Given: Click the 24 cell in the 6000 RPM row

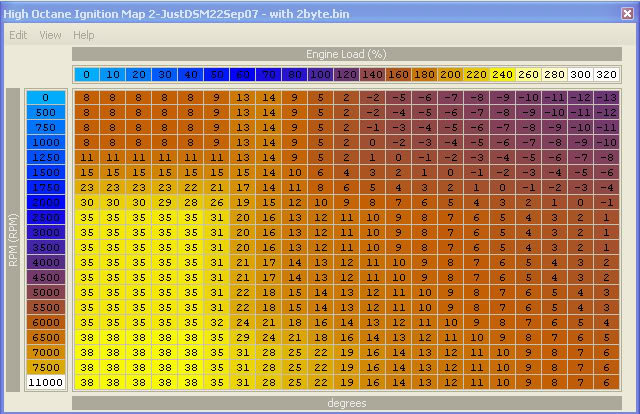Looking at the screenshot, I should click(x=242, y=323).
